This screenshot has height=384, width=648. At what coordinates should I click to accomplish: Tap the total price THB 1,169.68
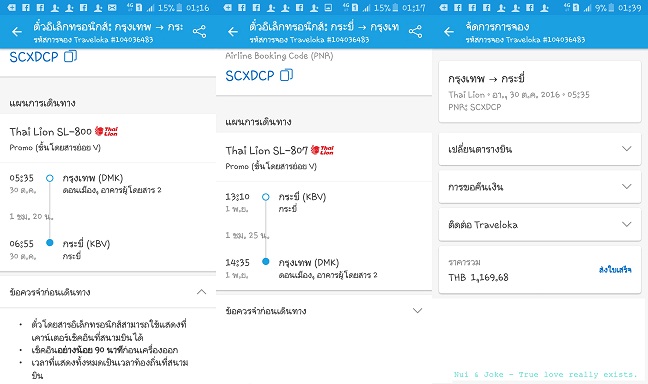(478, 277)
